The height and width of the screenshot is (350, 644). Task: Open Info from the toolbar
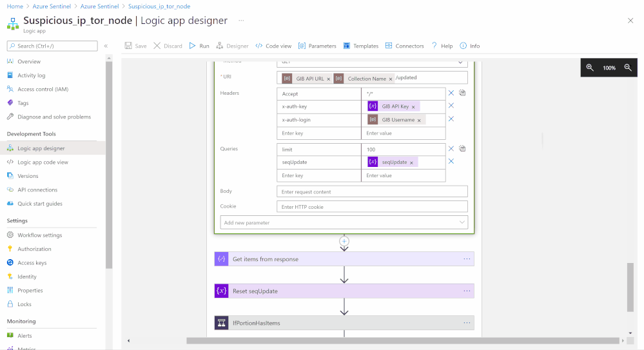tap(469, 46)
